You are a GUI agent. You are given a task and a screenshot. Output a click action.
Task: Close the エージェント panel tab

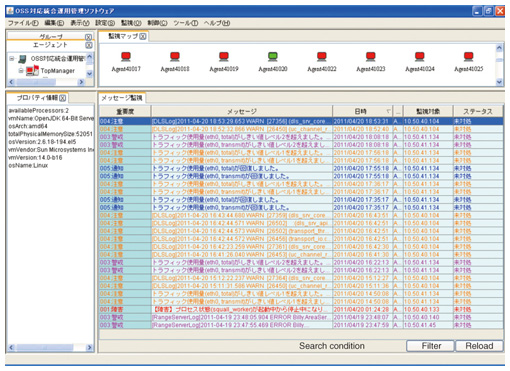click(x=89, y=45)
